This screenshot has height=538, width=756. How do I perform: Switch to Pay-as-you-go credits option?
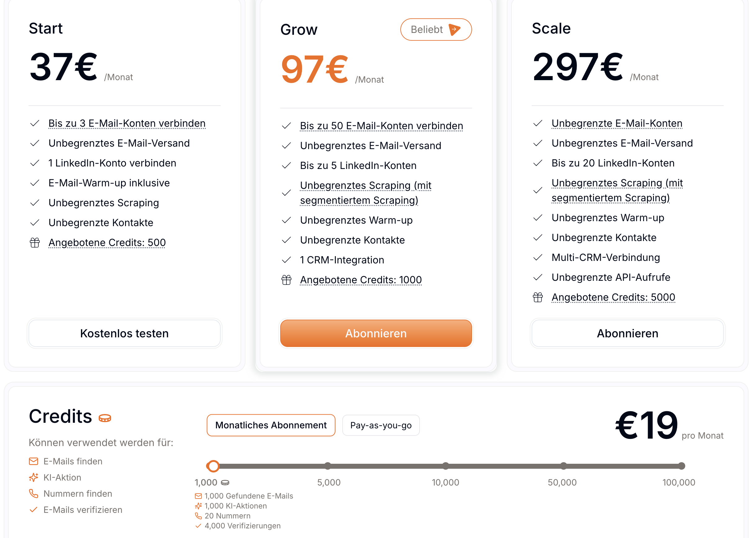point(381,425)
